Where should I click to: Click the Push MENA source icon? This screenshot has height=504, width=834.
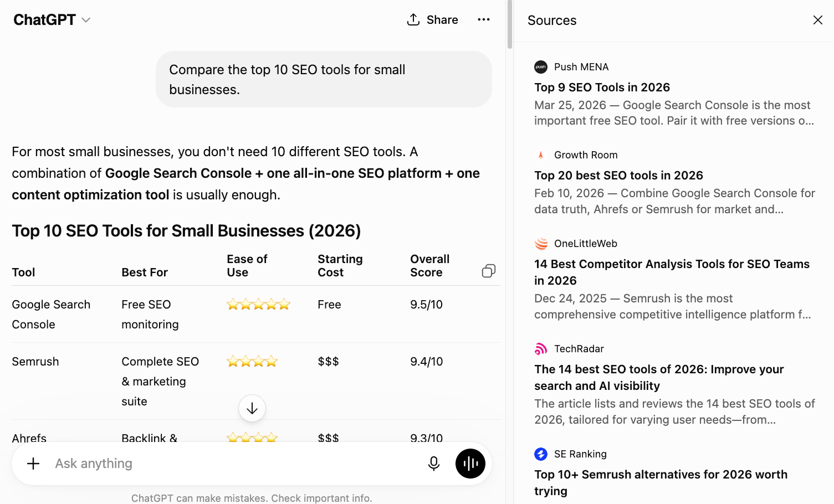tap(541, 67)
